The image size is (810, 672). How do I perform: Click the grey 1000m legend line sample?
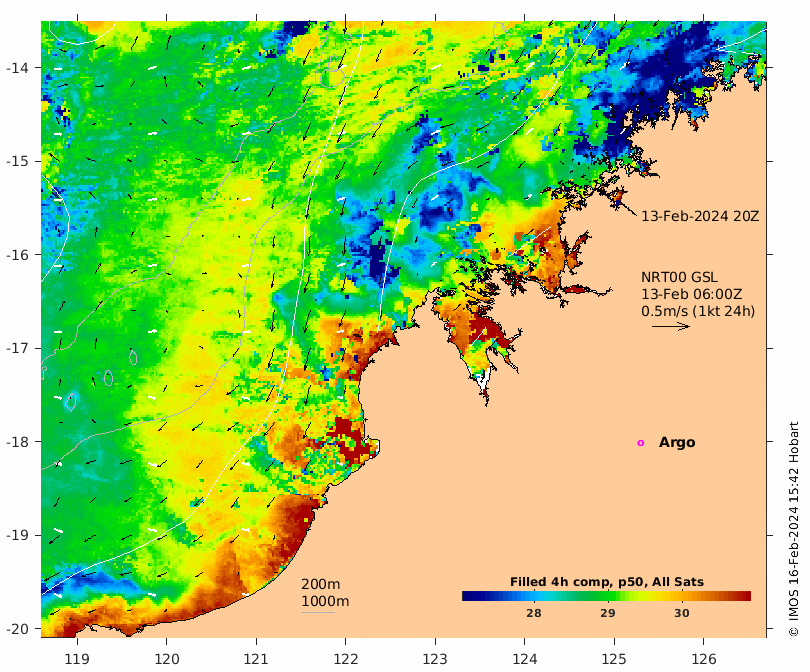(x=318, y=613)
